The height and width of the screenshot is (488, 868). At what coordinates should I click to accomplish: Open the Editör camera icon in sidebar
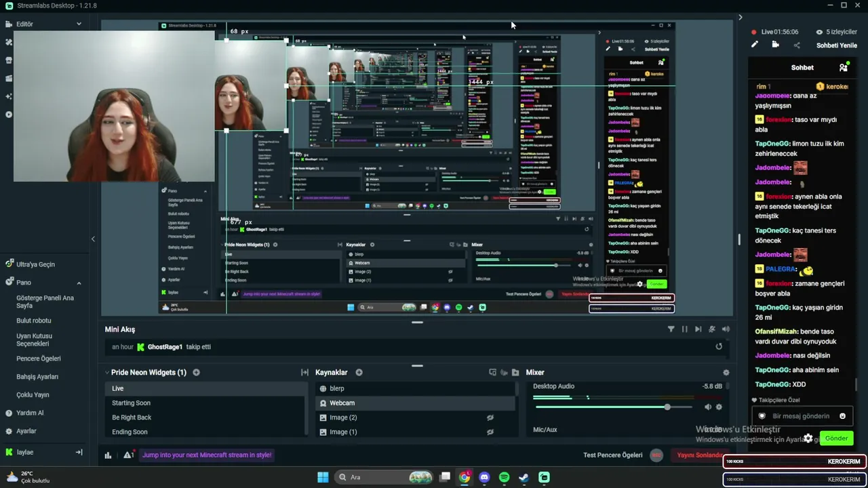click(x=9, y=24)
